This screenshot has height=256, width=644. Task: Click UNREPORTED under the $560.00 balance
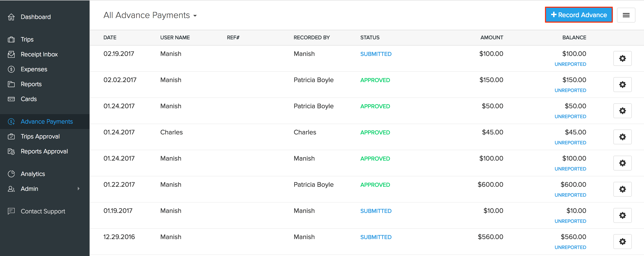click(x=570, y=247)
